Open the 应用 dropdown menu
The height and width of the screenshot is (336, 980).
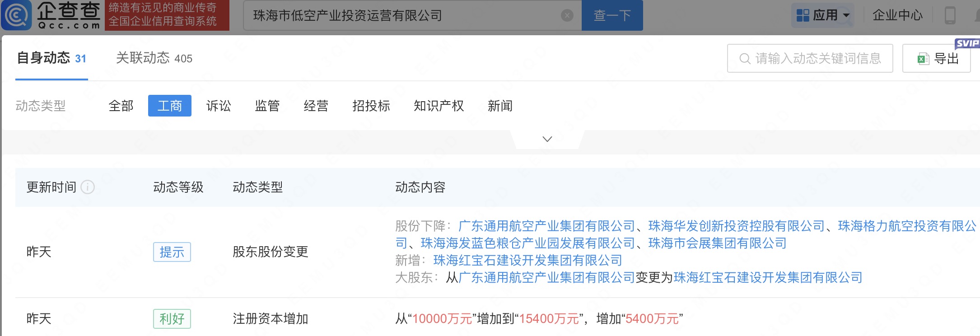tap(822, 15)
